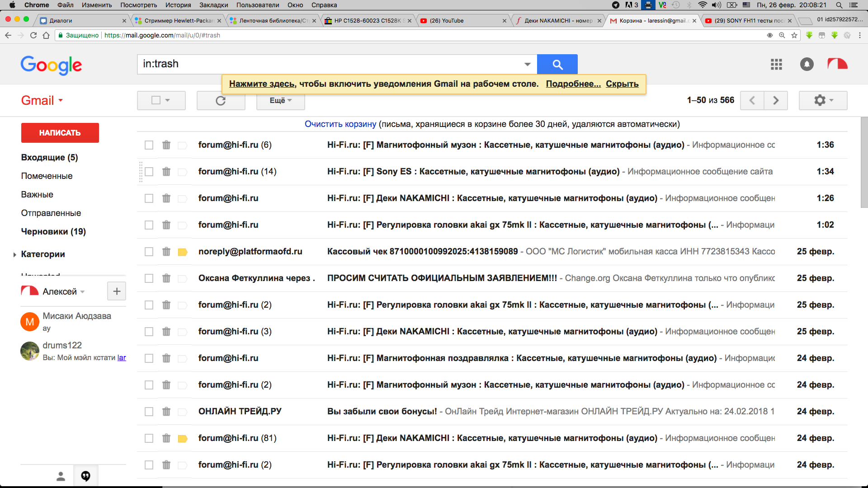This screenshot has width=868, height=488.
Task: Open the Google apps grid
Action: coord(776,64)
